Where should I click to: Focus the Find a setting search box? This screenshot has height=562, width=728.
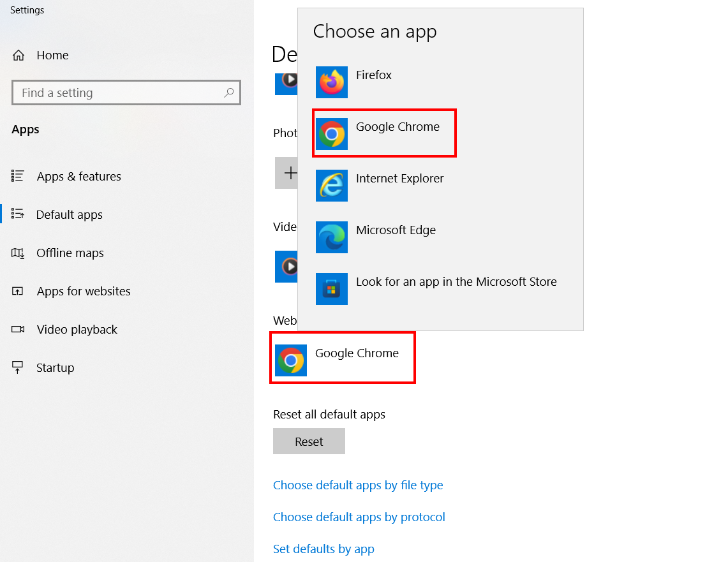(126, 92)
